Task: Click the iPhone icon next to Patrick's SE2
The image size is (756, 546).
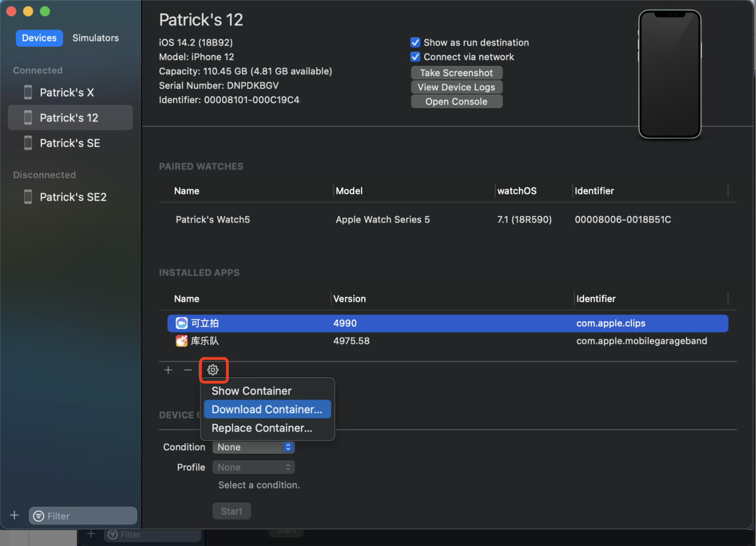Action: click(x=28, y=197)
